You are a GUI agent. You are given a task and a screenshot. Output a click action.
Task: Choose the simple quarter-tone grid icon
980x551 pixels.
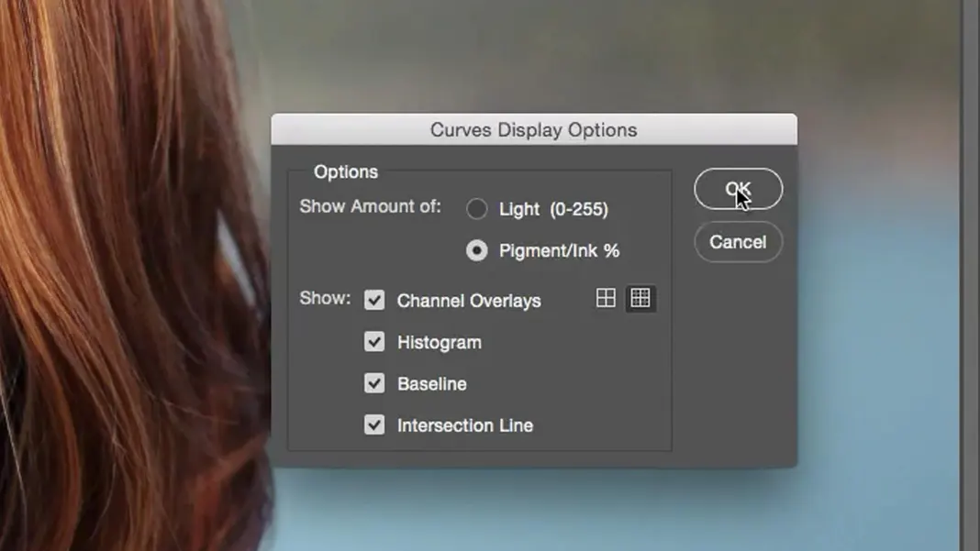pyautogui.click(x=606, y=298)
